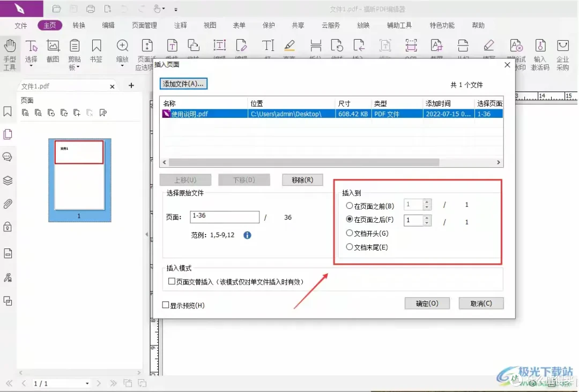Open the page number dropdown in status bar
The image size is (579, 392).
click(87, 383)
